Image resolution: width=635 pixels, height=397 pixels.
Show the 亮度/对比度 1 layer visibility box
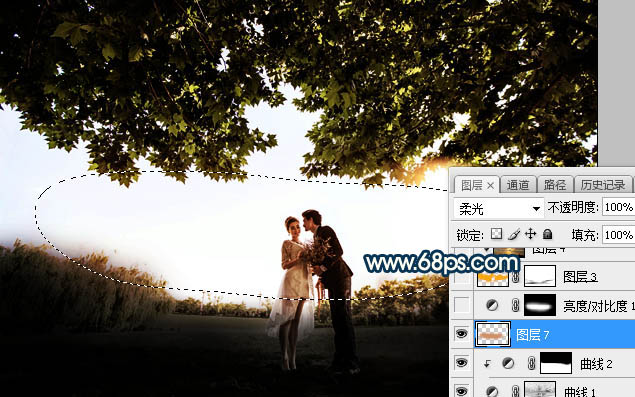pyautogui.click(x=462, y=305)
